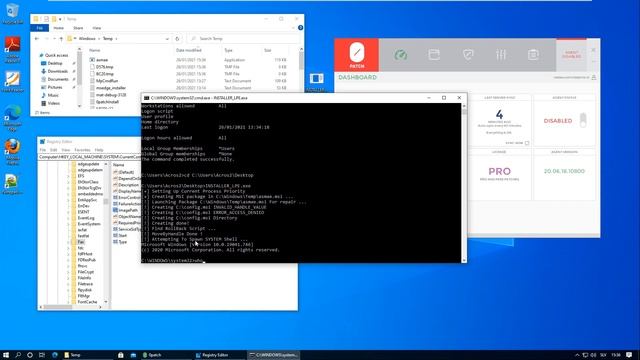
Task: Select the MpCmdRun text document
Action: [x=107, y=81]
